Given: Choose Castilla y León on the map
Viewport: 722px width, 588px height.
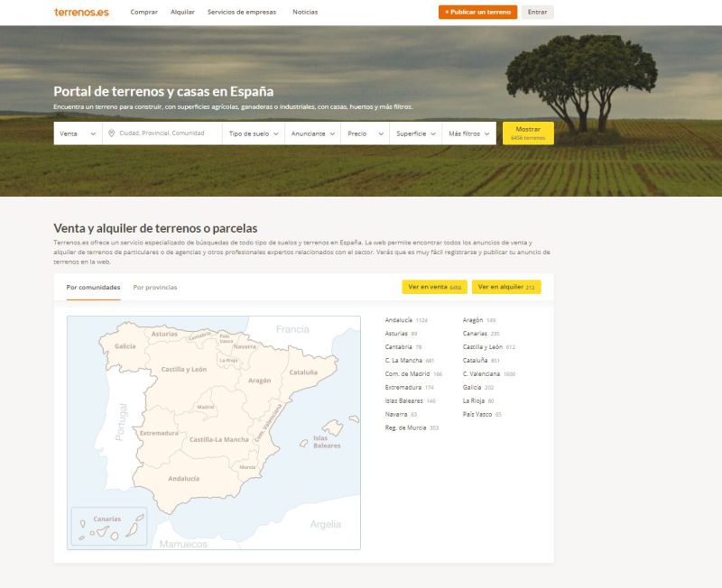Looking at the screenshot, I should (x=183, y=369).
